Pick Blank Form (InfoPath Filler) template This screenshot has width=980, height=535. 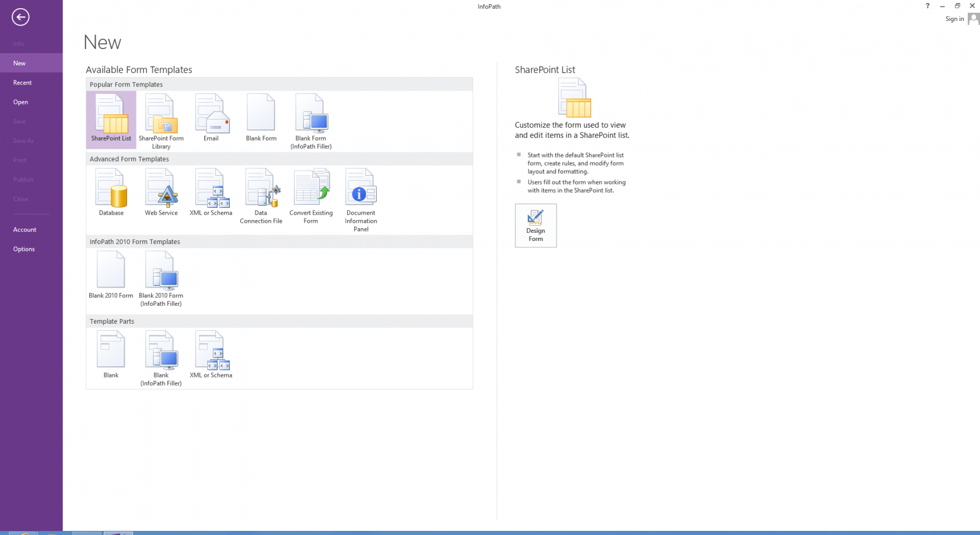(x=311, y=121)
